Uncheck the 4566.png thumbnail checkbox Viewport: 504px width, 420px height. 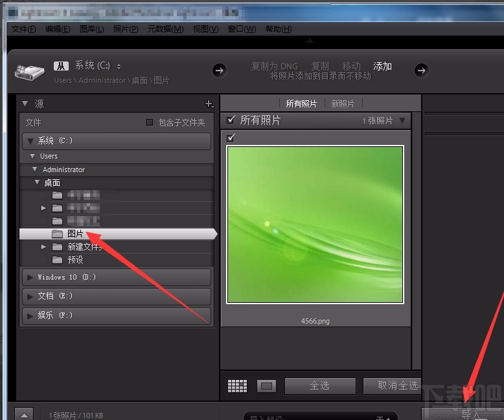[x=231, y=138]
